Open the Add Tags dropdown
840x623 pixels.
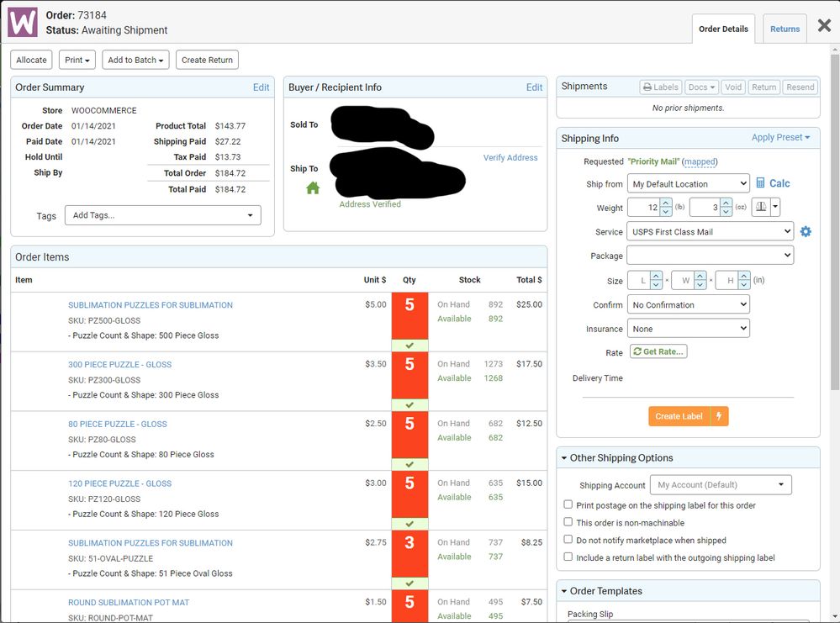pos(162,215)
